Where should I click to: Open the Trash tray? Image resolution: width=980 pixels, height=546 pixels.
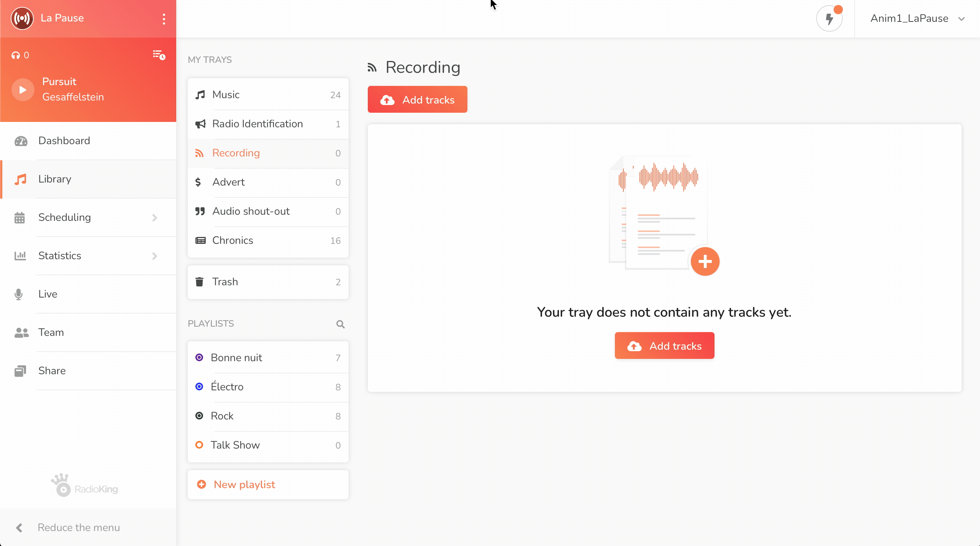(268, 282)
